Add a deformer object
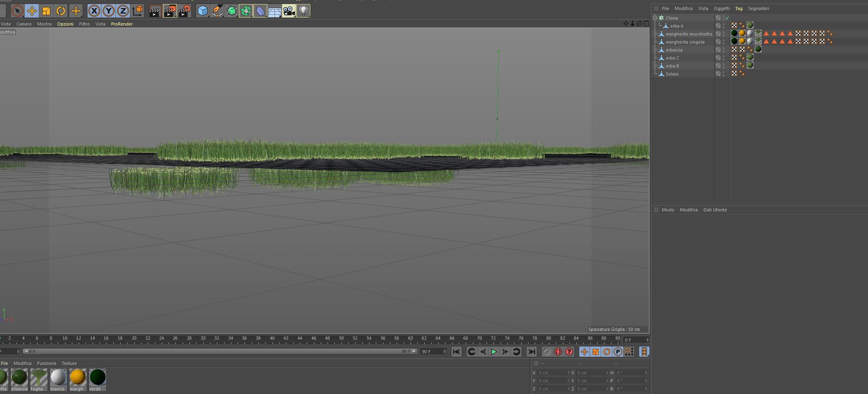The image size is (868, 394). (260, 11)
